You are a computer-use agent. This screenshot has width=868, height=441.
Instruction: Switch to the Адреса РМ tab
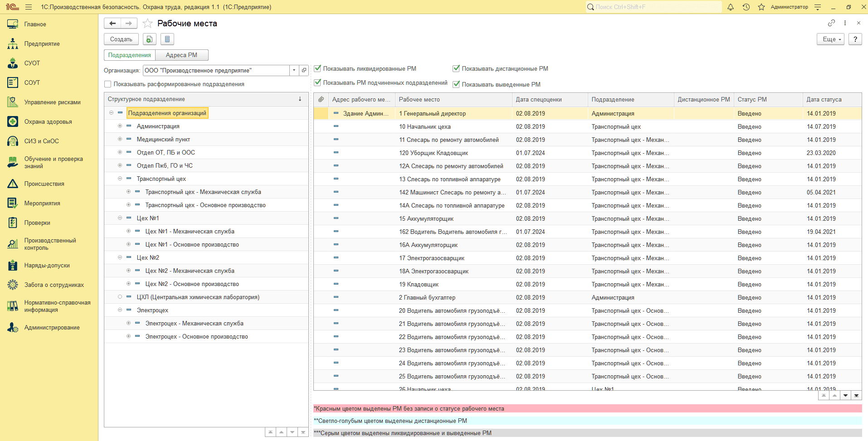181,55
